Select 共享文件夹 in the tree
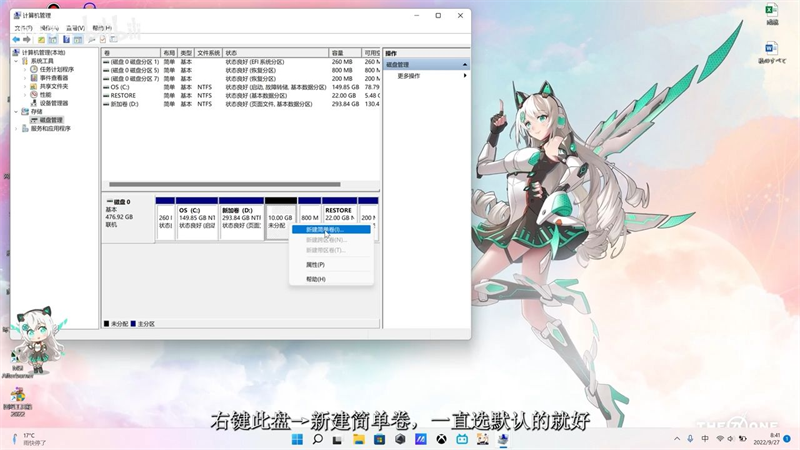The width and height of the screenshot is (800, 450). coord(54,86)
